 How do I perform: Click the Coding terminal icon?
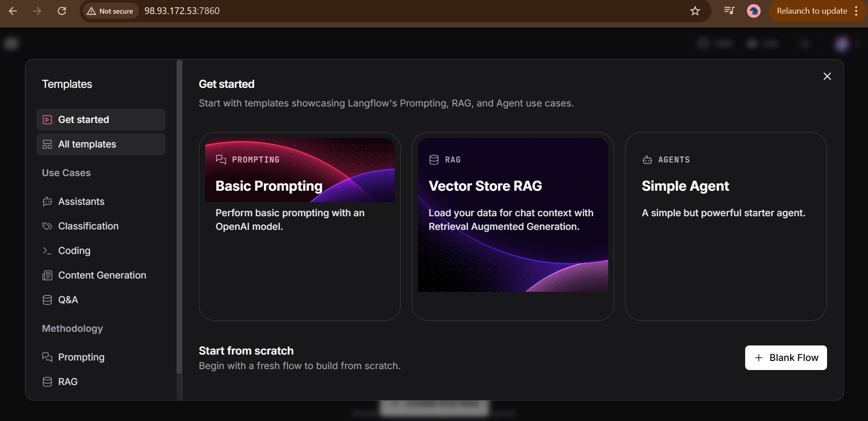click(x=47, y=251)
